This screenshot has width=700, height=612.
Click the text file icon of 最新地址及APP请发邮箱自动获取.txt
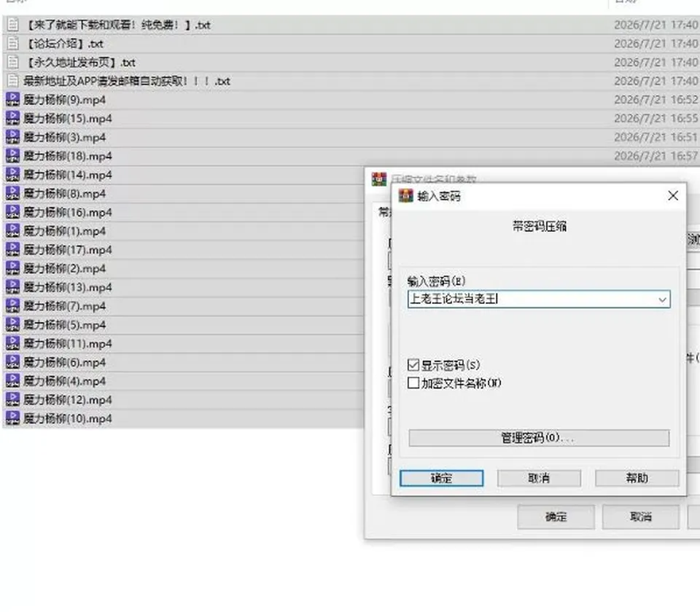click(13, 81)
